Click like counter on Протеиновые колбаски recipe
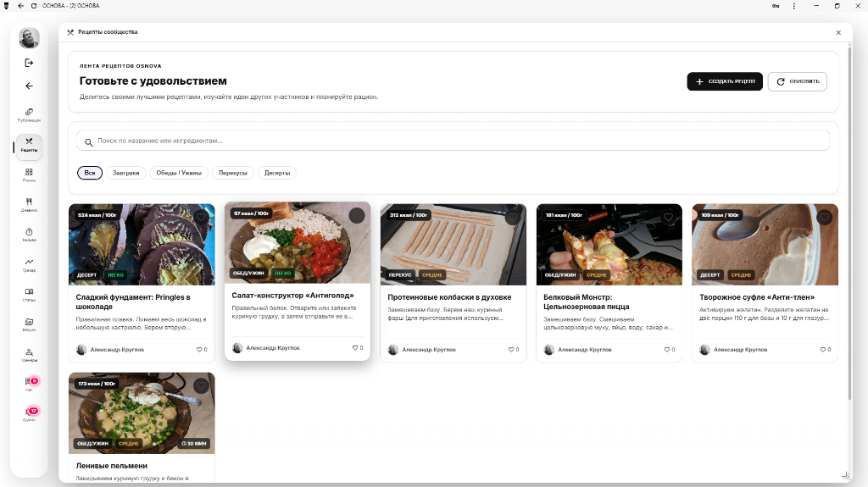The image size is (868, 487). (x=514, y=350)
